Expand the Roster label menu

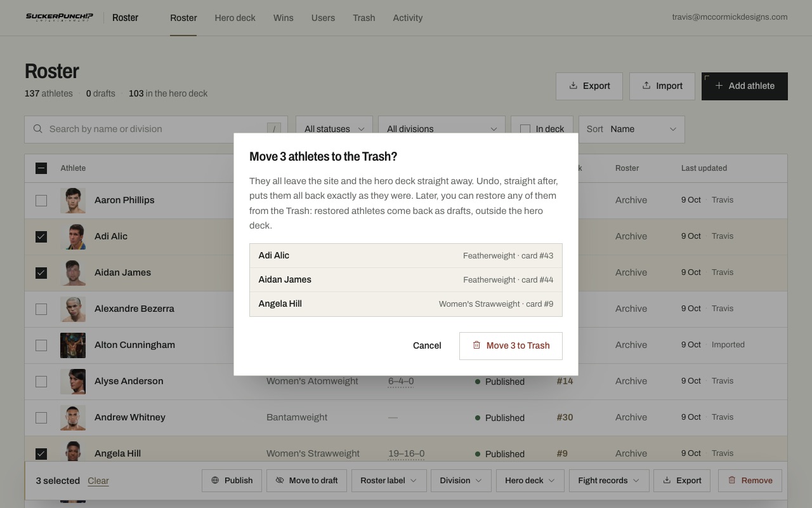coord(388,480)
